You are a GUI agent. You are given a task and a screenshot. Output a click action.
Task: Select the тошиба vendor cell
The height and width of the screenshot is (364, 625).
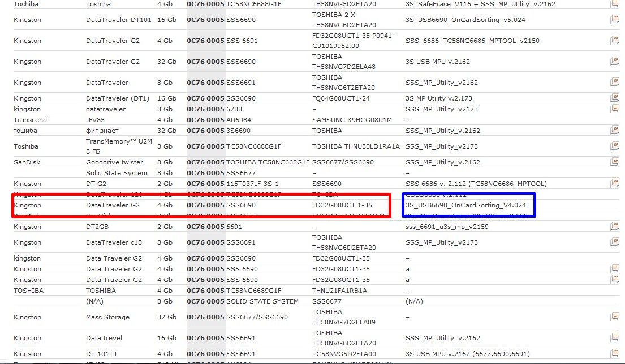[x=25, y=131]
